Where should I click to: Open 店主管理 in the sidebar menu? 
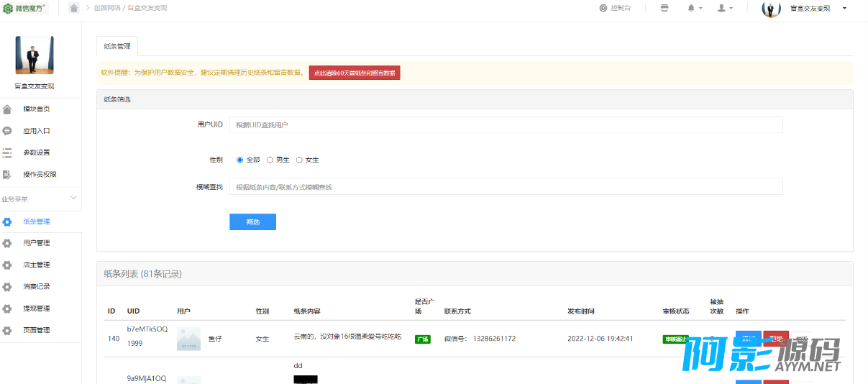pyautogui.click(x=36, y=265)
